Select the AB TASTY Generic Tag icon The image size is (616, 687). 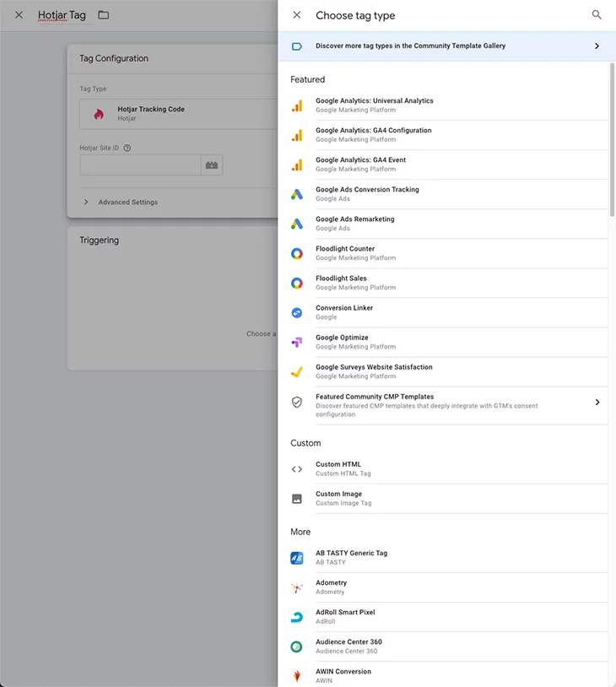(297, 558)
